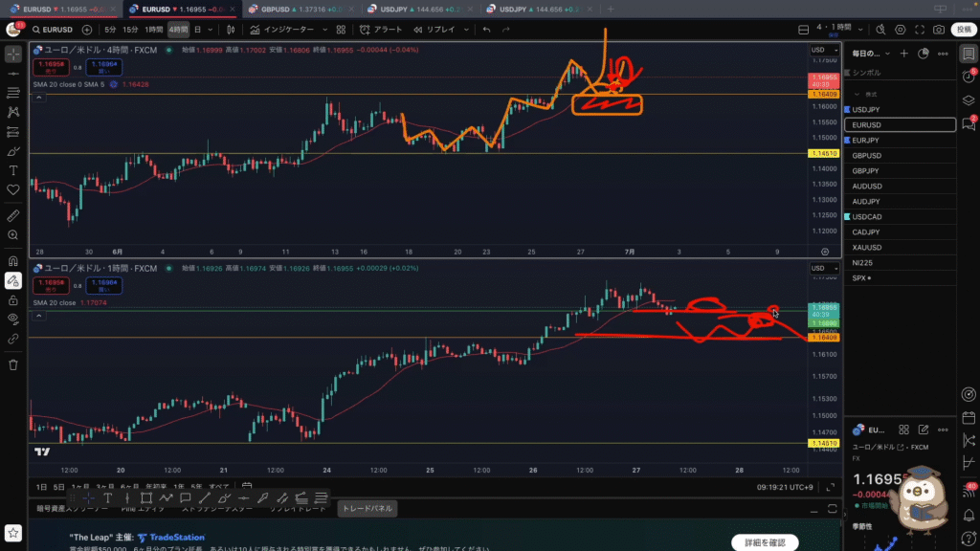Image resolution: width=980 pixels, height=551 pixels.
Task: Select the brush drawing tool
Action: click(x=13, y=151)
